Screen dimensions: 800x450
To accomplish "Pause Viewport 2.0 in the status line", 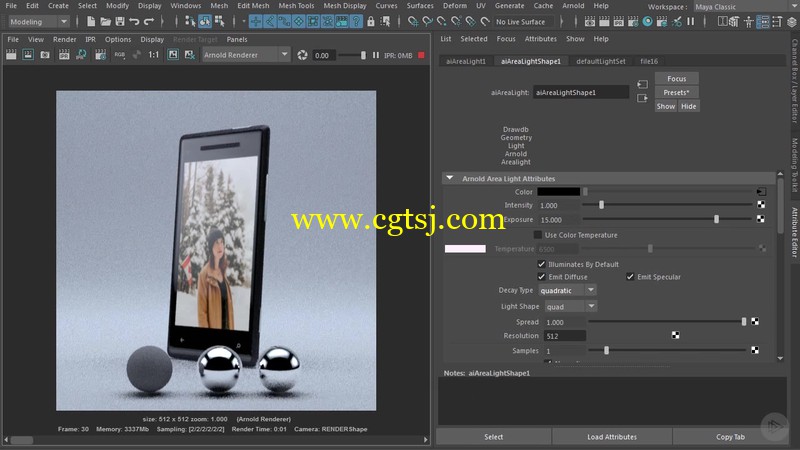I will click(691, 21).
